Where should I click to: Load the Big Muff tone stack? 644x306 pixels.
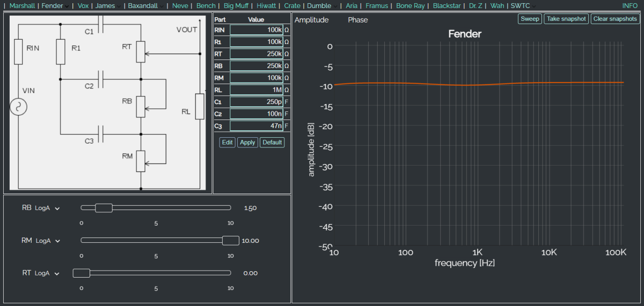(x=236, y=6)
